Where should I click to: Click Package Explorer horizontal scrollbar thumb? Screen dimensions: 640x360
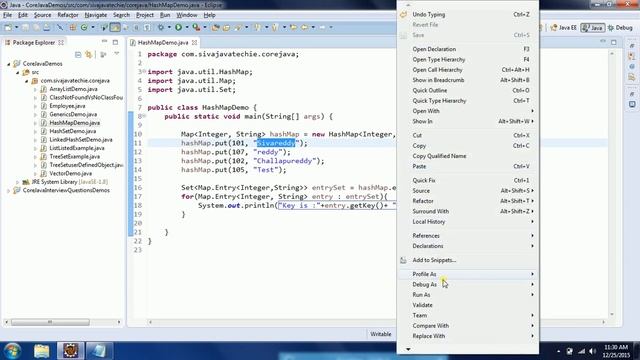(50, 322)
